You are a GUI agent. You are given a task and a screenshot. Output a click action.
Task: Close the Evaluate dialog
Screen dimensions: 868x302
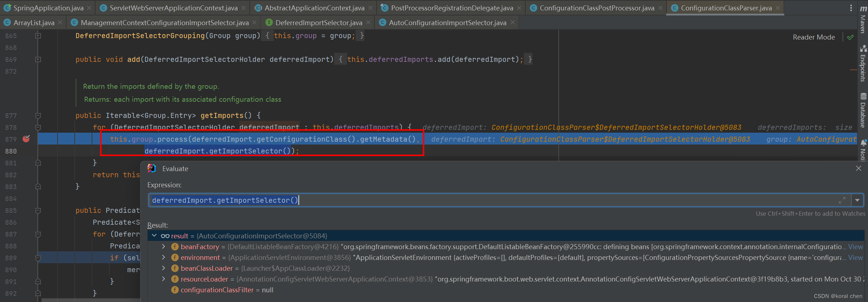(x=859, y=168)
